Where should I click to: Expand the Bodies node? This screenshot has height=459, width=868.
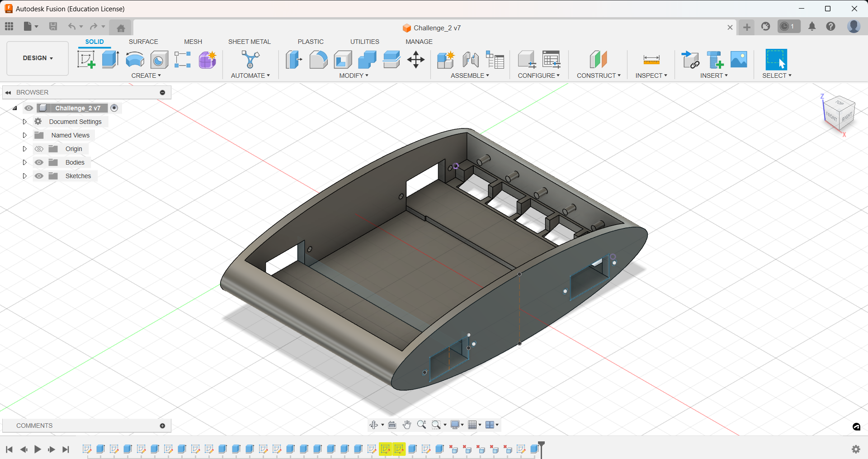(25, 162)
